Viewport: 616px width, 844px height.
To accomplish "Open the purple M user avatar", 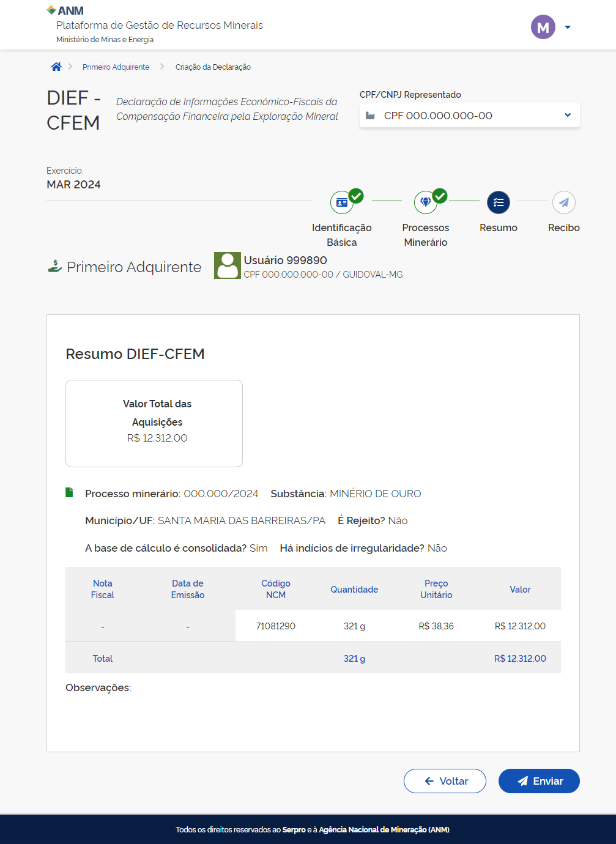I will click(543, 27).
